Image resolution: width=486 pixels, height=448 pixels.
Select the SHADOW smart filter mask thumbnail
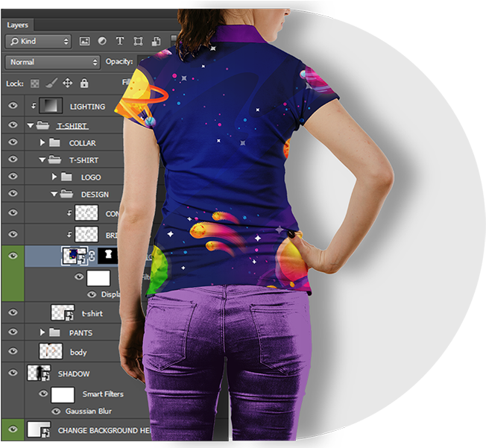[x=63, y=394]
